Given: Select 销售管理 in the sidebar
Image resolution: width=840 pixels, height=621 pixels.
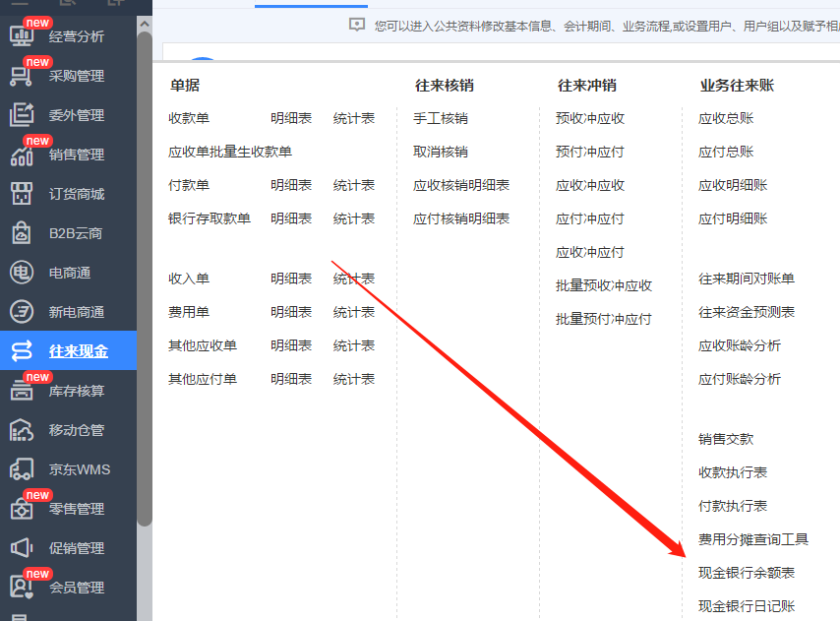Looking at the screenshot, I should (x=77, y=155).
